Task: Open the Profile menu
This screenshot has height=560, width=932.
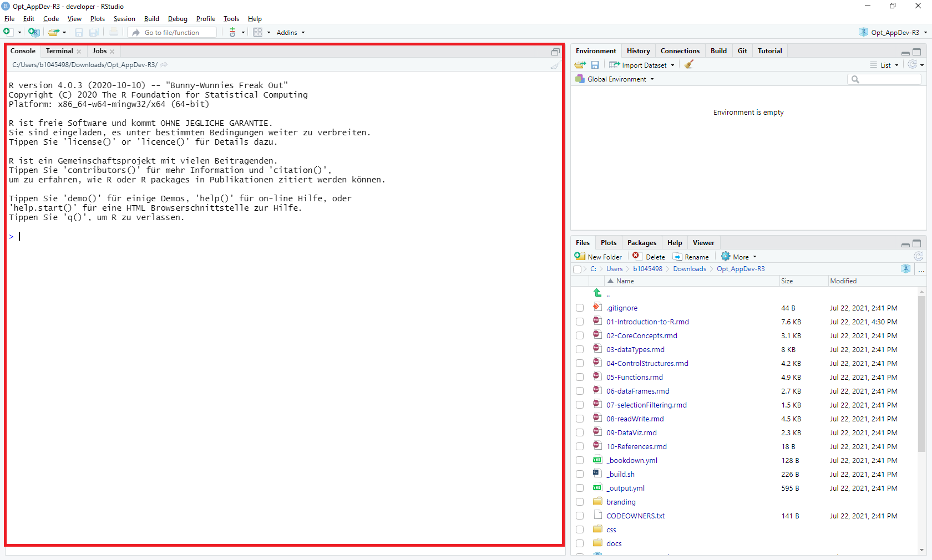Action: click(x=205, y=19)
